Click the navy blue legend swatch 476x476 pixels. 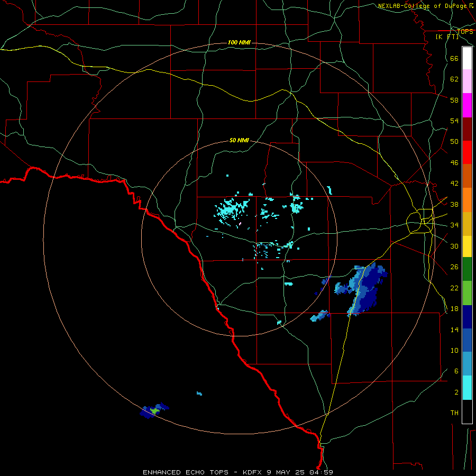pyautogui.click(x=467, y=317)
